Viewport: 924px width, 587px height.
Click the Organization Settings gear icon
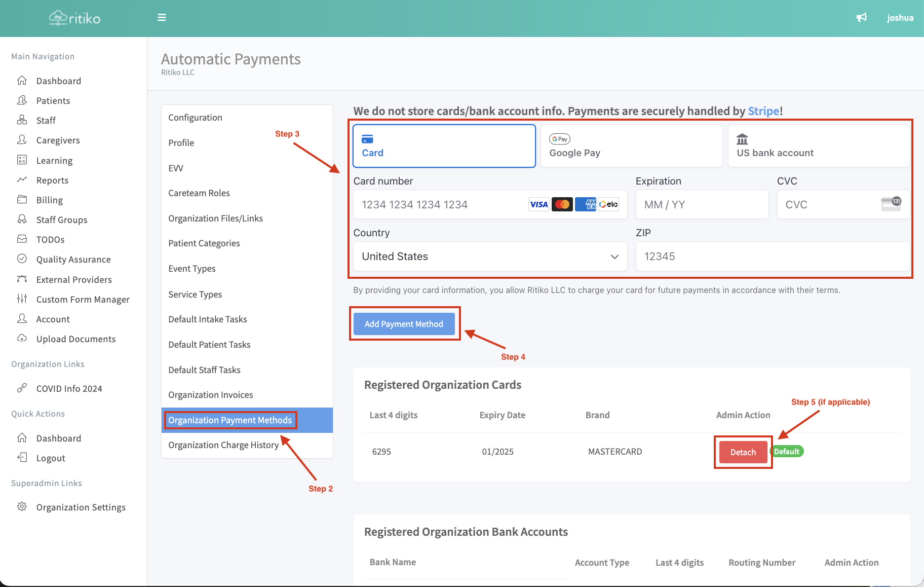[22, 507]
